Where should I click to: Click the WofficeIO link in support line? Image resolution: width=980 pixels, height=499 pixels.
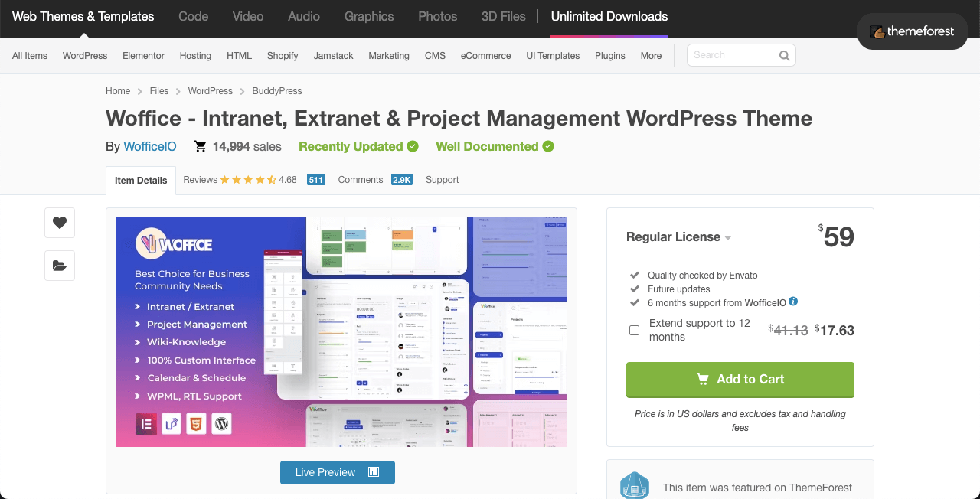pos(765,303)
